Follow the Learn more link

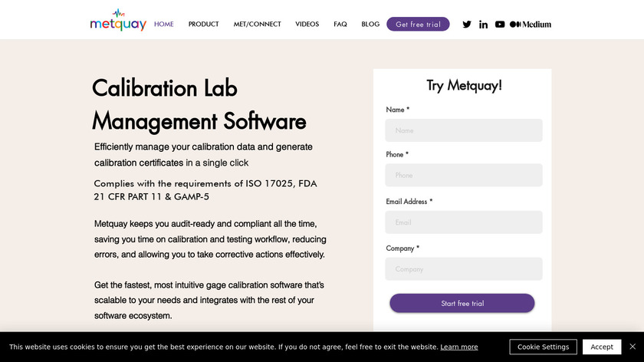click(458, 347)
